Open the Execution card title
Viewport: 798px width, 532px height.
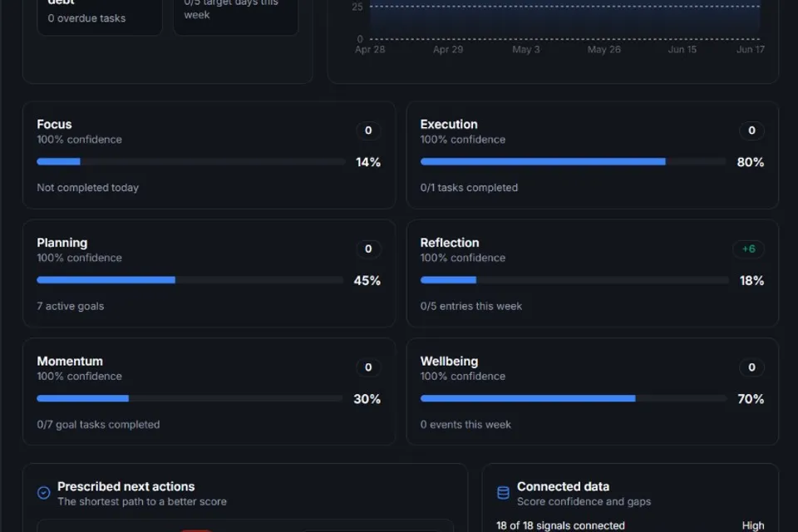(x=449, y=124)
